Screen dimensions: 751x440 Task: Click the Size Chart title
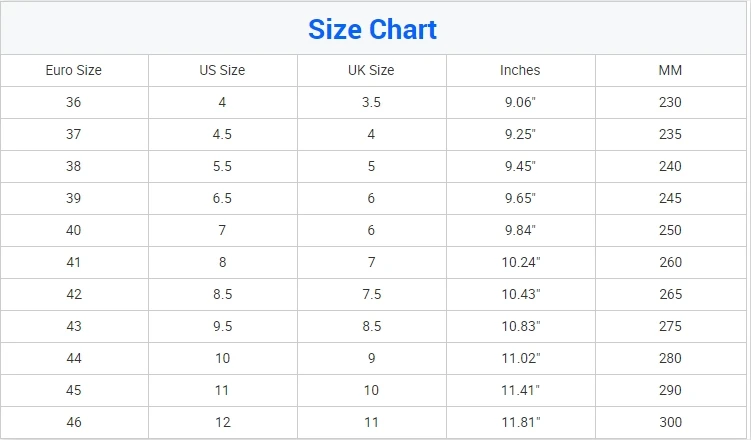[372, 29]
